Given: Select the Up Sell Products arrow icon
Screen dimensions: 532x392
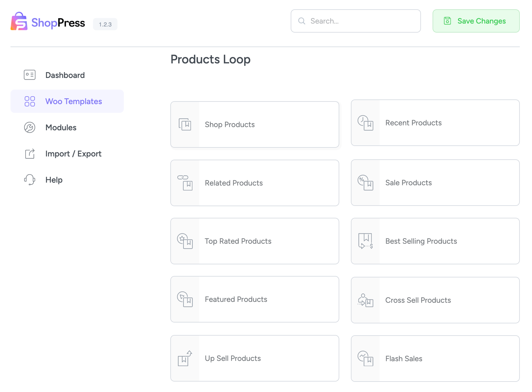Looking at the screenshot, I should point(185,358).
